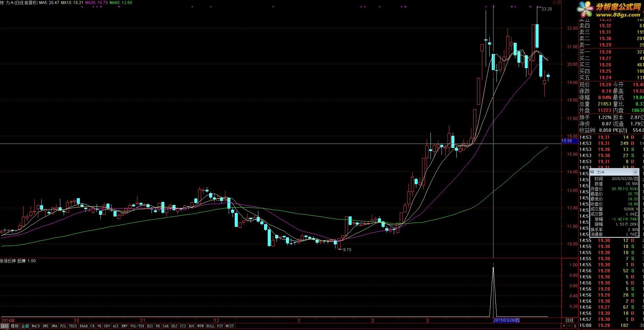Viewport: 644px width, 330px height.
Task: Select the FSL indicator
Action: [x=63, y=326]
